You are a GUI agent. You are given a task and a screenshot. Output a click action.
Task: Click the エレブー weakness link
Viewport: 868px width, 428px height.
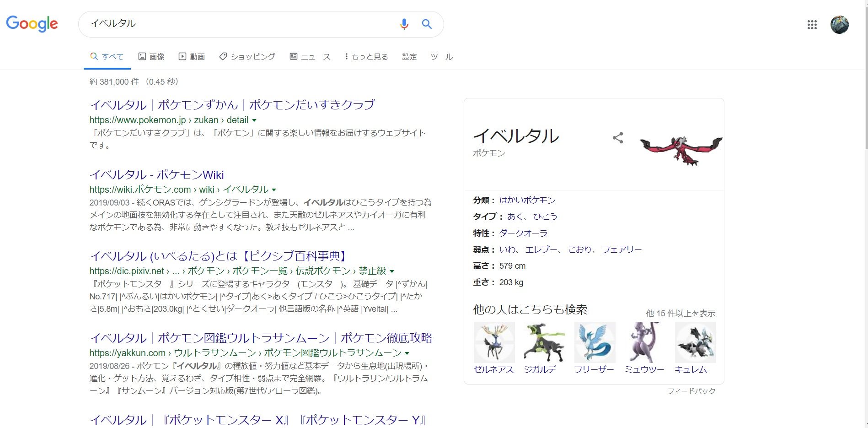click(541, 249)
